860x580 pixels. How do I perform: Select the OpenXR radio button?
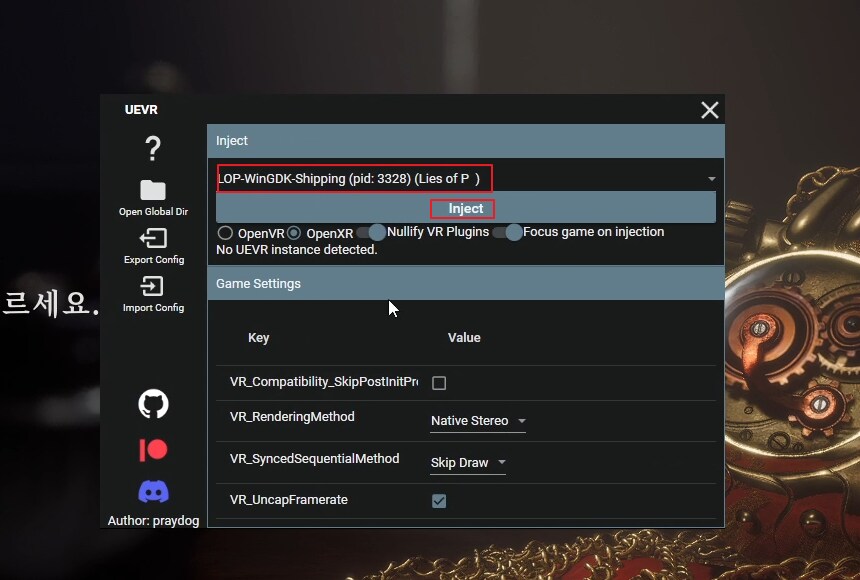point(294,233)
